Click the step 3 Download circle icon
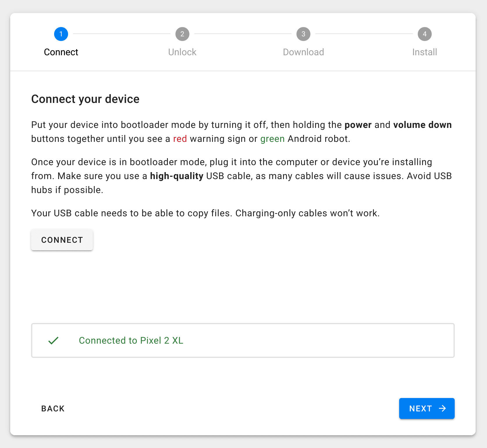487x448 pixels. tap(303, 34)
